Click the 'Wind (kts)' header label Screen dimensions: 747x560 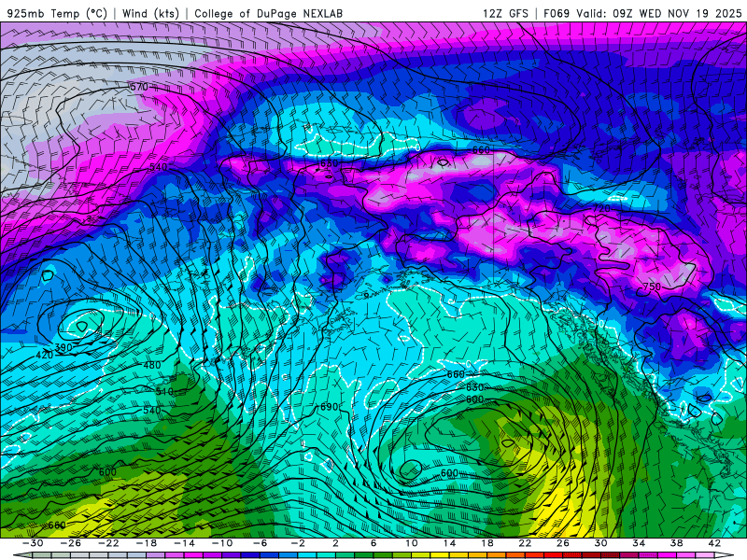click(150, 13)
